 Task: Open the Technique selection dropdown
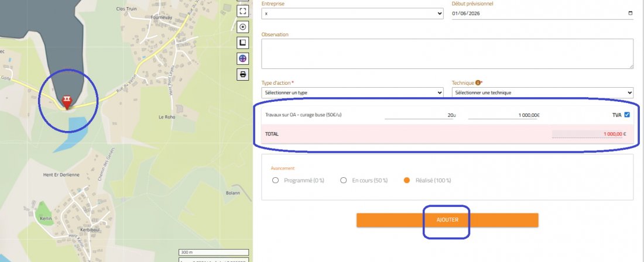point(542,92)
